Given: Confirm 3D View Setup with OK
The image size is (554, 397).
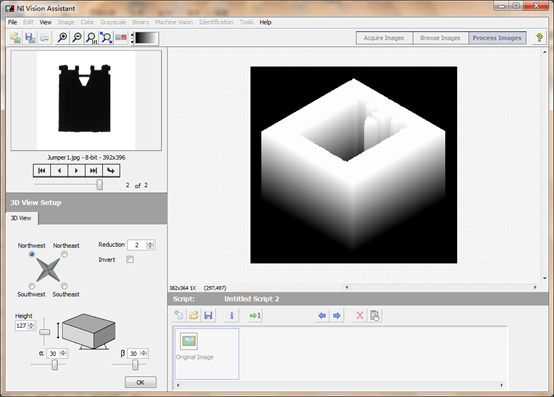Looking at the screenshot, I should click(x=140, y=382).
